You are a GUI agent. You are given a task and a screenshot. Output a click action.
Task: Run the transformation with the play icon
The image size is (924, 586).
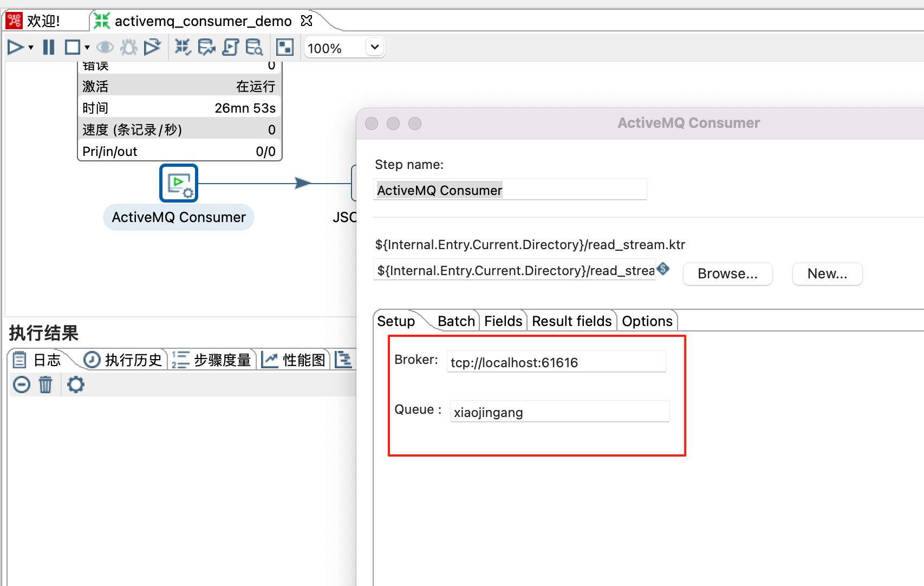tap(15, 48)
